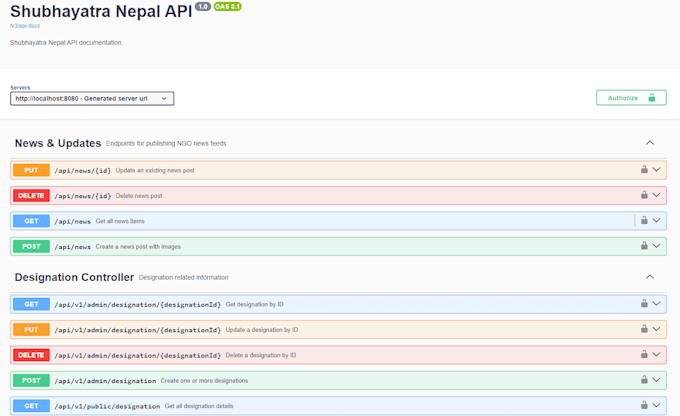Click the GET badge for /api/news

point(31,221)
